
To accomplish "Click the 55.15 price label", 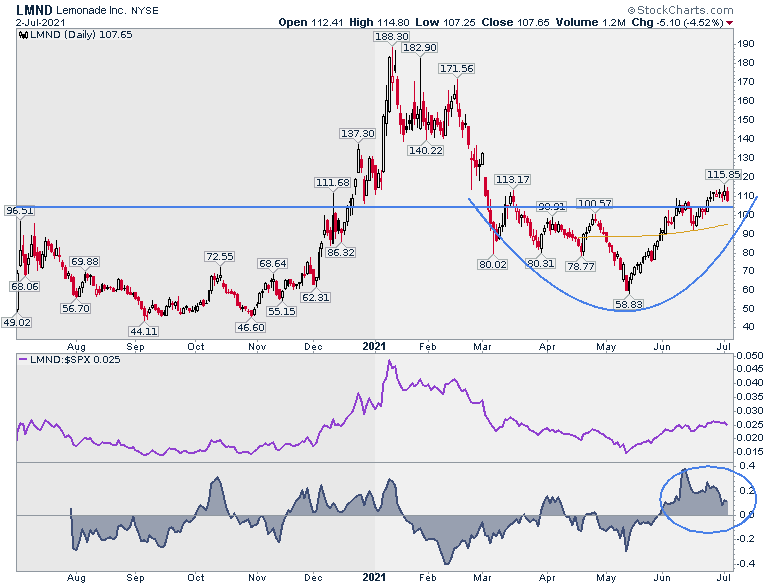I will [x=282, y=311].
